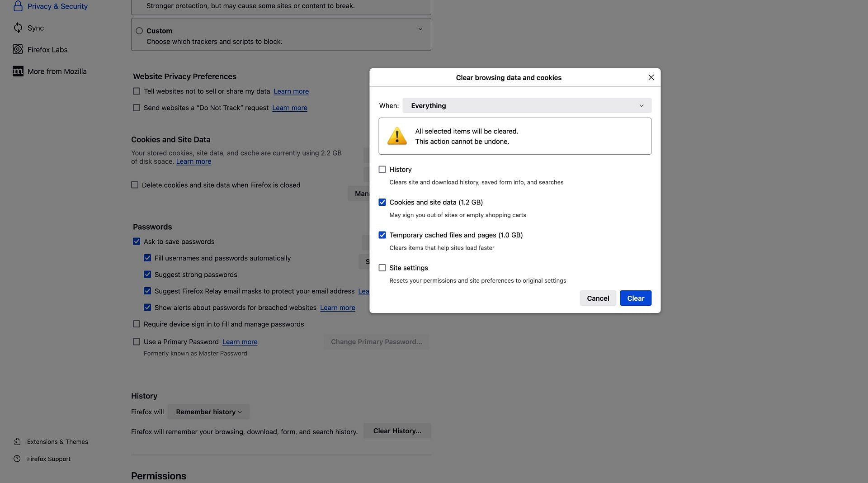Open Learn more link for sell or share data

(x=291, y=91)
